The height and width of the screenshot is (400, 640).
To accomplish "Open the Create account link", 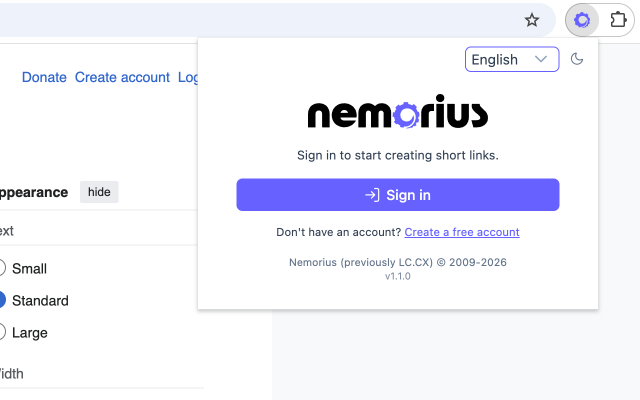I will tap(122, 77).
